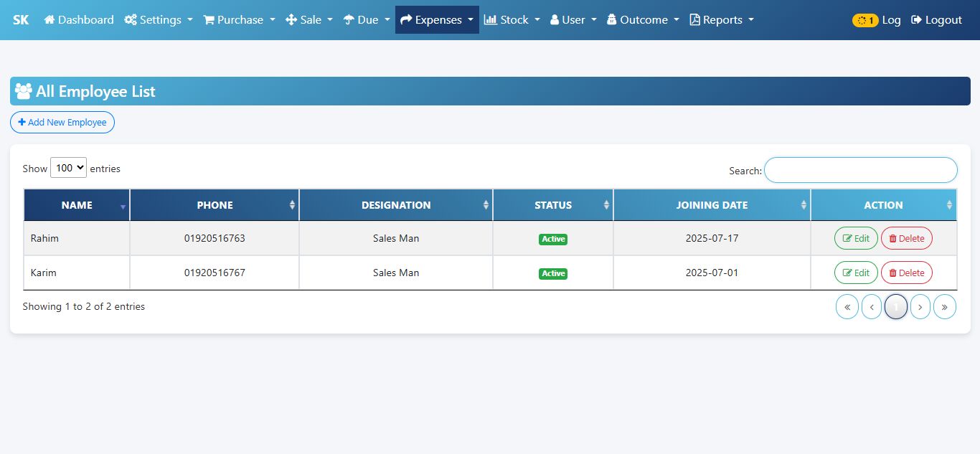Click the Purchase cart icon
The width and height of the screenshot is (980, 454).
(x=209, y=20)
